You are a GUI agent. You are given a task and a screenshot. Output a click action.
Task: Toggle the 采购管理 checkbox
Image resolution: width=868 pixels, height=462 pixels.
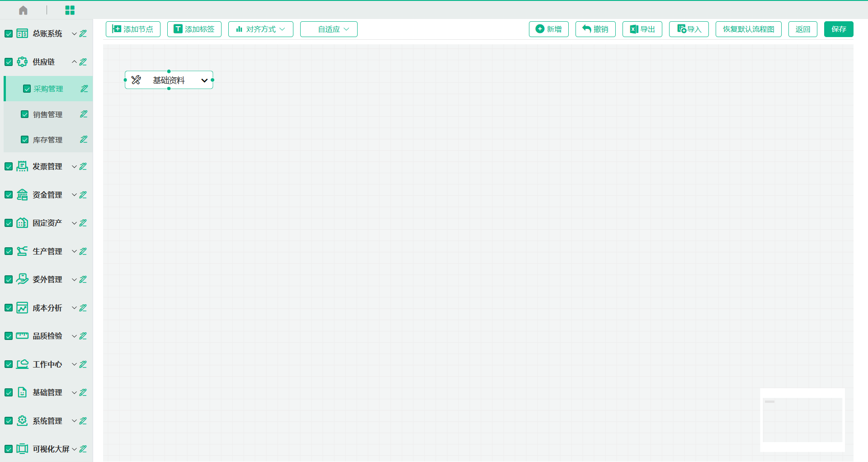[27, 89]
